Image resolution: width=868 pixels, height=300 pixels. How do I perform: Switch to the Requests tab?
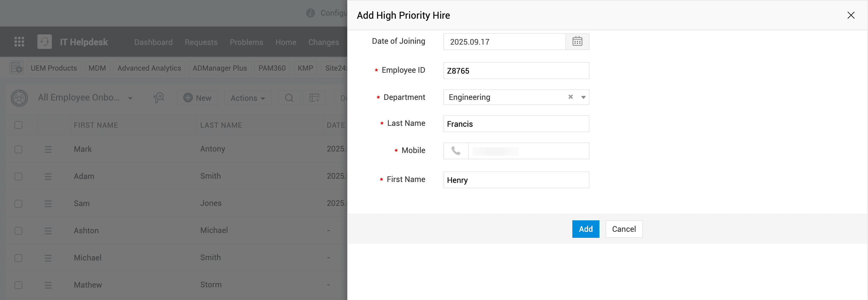(x=201, y=42)
